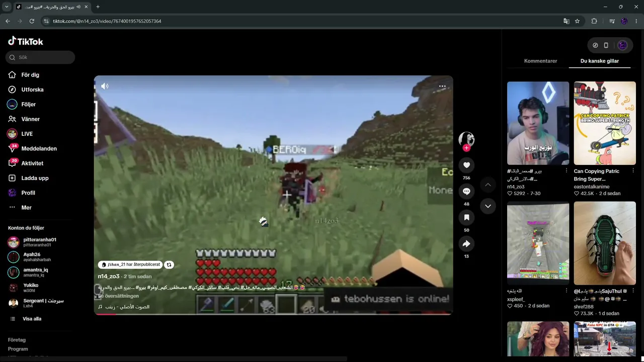Click the Företag footer link
This screenshot has width=644, height=362.
17,340
